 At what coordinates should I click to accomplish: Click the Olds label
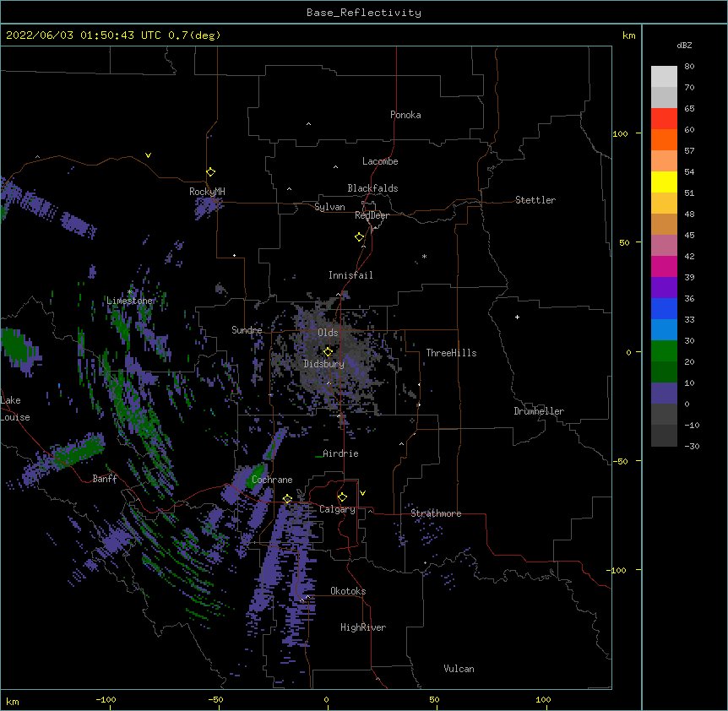pos(328,333)
